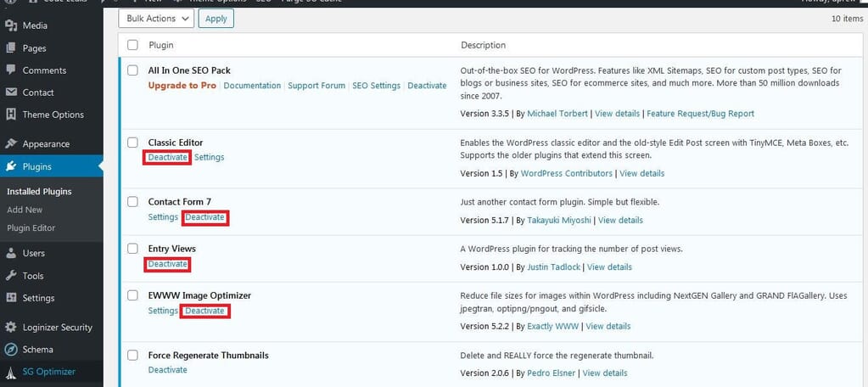The width and height of the screenshot is (868, 387).
Task: Click the Settings sliders icon
Action: click(x=11, y=298)
